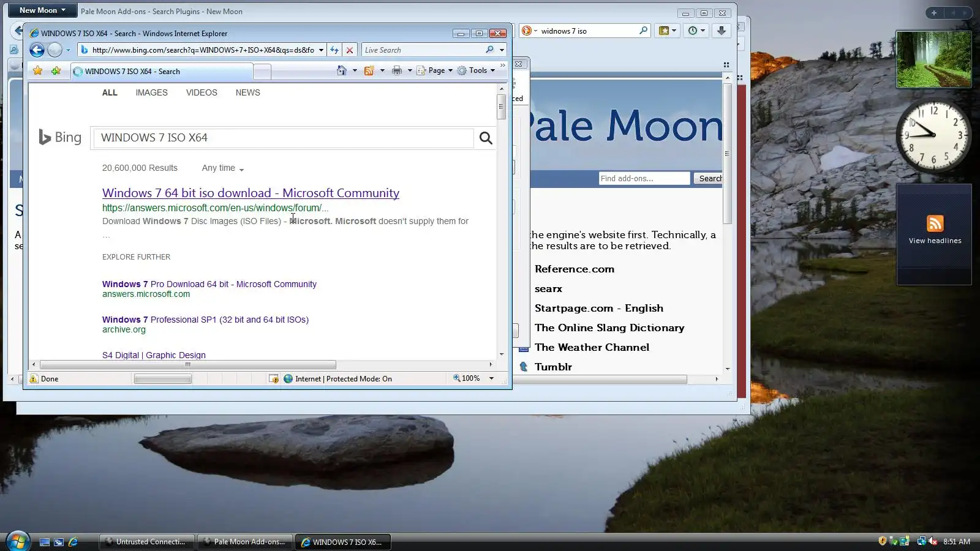Open Windows 7 Professional SP1 archive.org link
This screenshot has height=551, width=980.
click(205, 320)
